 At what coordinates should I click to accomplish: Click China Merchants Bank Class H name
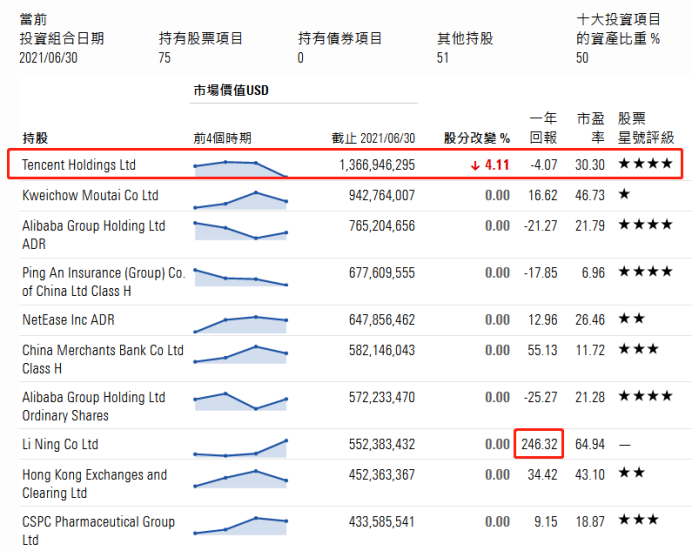103,359
